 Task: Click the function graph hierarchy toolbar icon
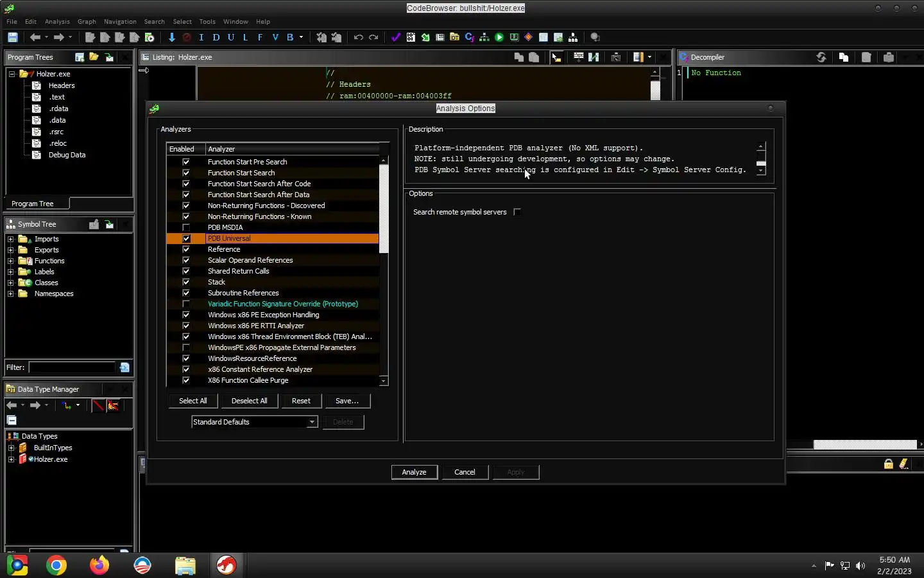[484, 37]
